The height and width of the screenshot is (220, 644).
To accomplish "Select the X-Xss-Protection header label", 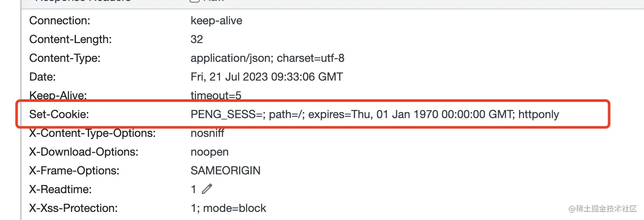I will [73, 208].
